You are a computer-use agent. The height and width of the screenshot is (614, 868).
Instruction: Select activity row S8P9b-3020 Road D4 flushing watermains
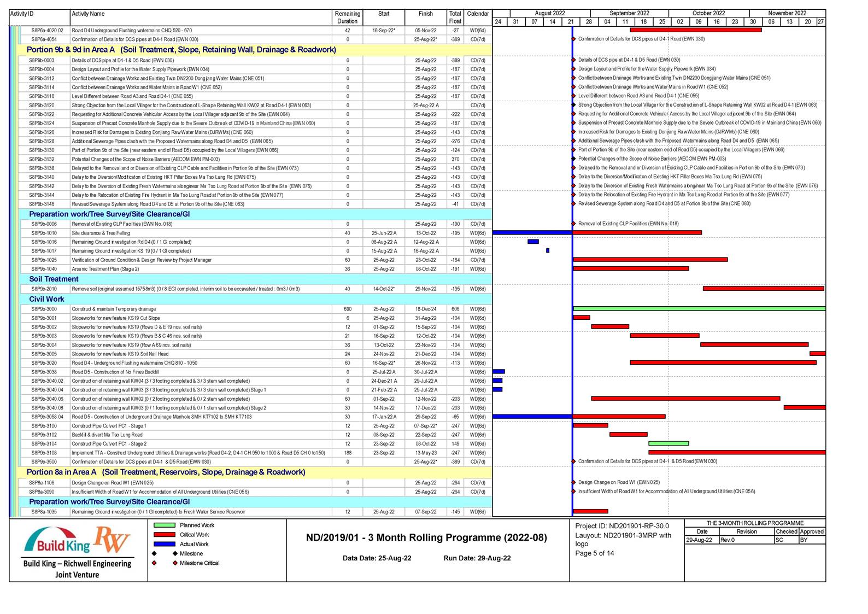134,362
